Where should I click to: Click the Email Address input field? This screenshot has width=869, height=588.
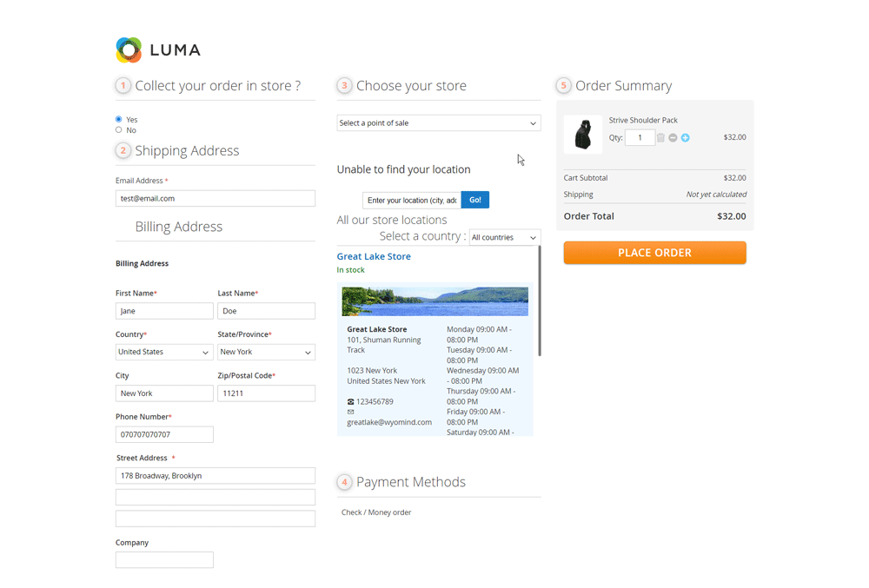point(215,199)
